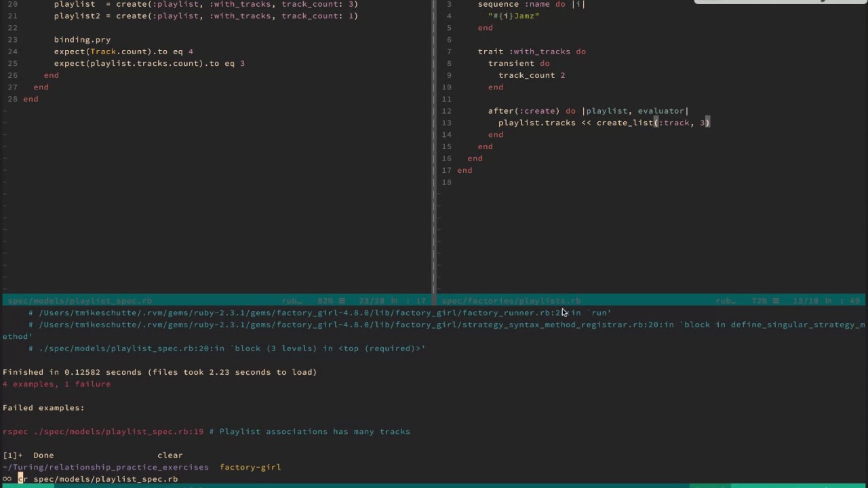868x488 pixels.
Task: Click left status bar 'spec/models/playlist_spec.rb'
Action: [x=79, y=300]
